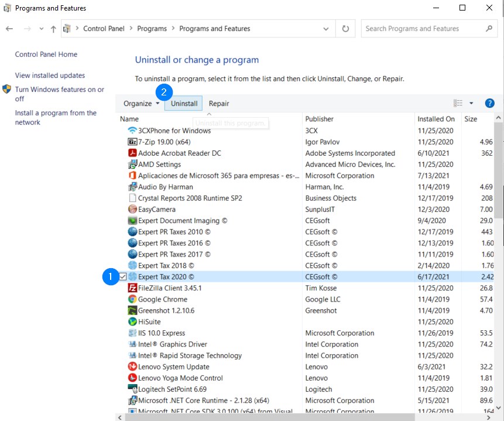Viewport: 504px width, 421px height.
Task: Click the 6/17/2021 installed date cell
Action: pos(433,277)
